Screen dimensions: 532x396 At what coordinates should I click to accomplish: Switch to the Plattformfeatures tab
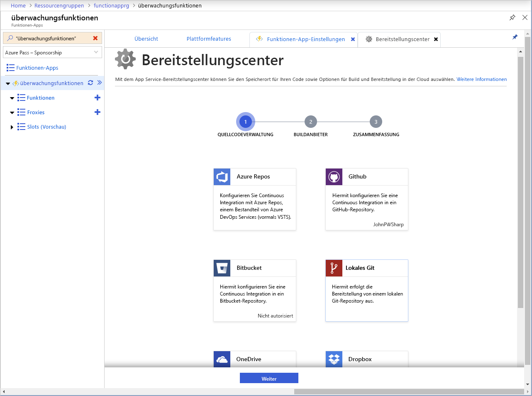click(x=209, y=39)
